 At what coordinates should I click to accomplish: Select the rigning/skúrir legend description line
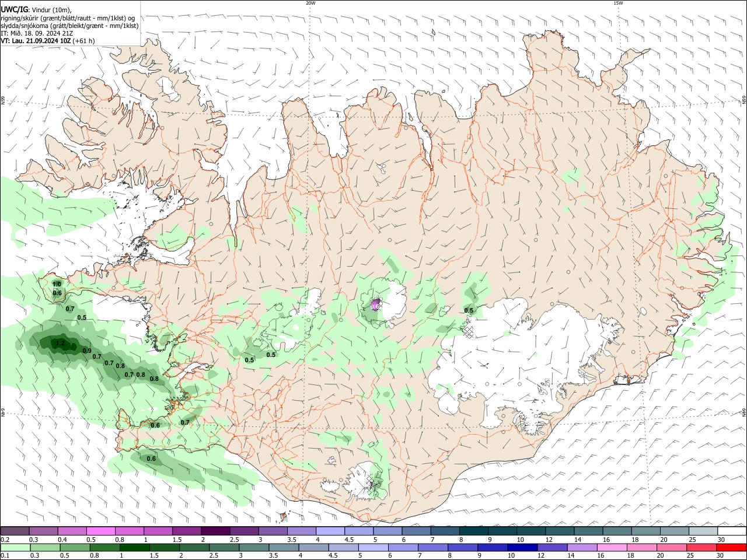pyautogui.click(x=68, y=18)
